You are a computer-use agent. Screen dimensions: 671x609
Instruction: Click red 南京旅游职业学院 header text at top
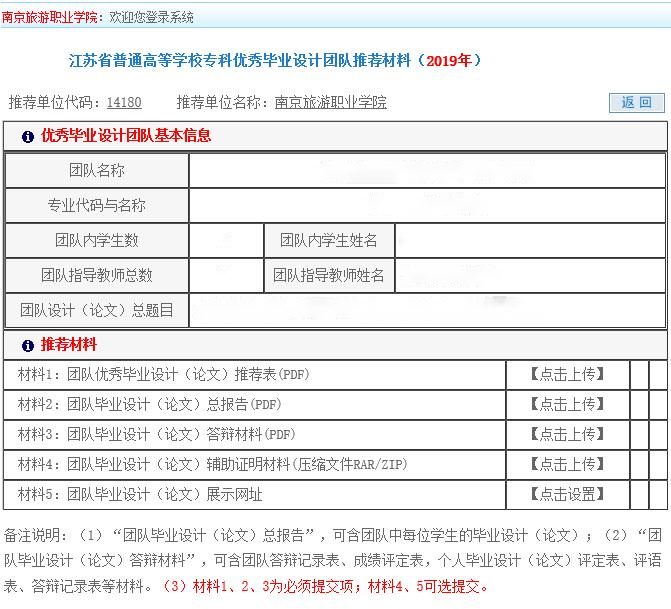coord(50,17)
